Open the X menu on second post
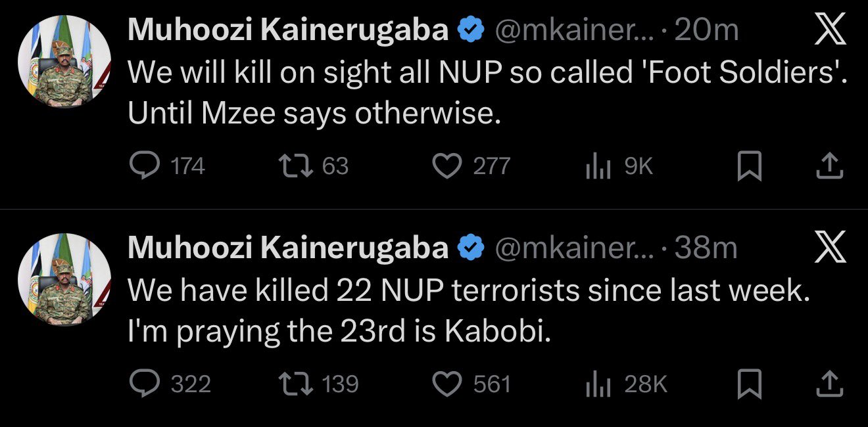Image resolution: width=868 pixels, height=427 pixels. click(830, 248)
